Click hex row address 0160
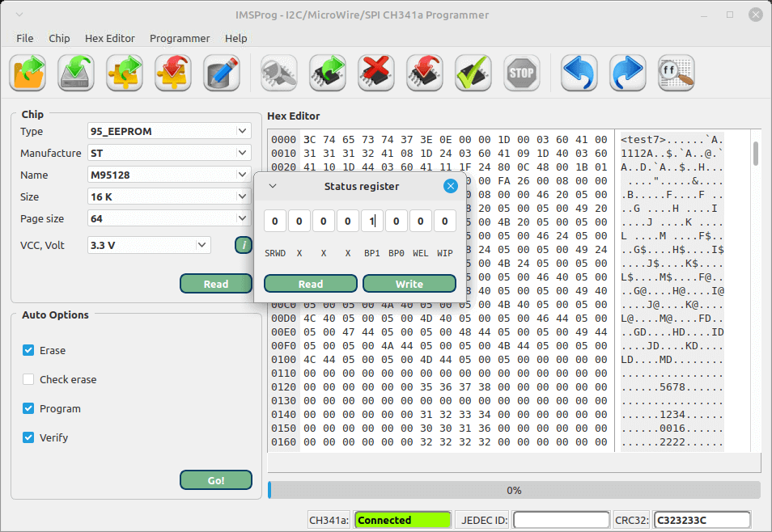The image size is (772, 532). [283, 442]
